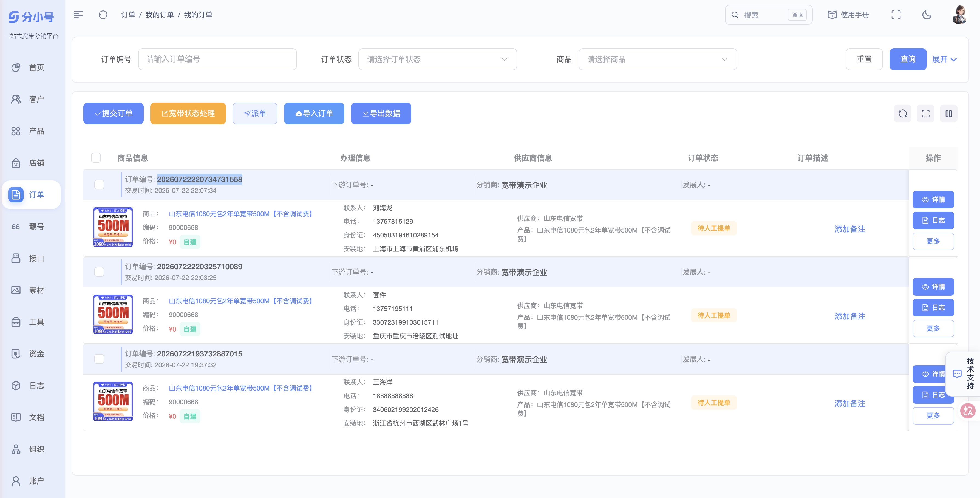Open 素材 sidebar menu

(x=31, y=290)
